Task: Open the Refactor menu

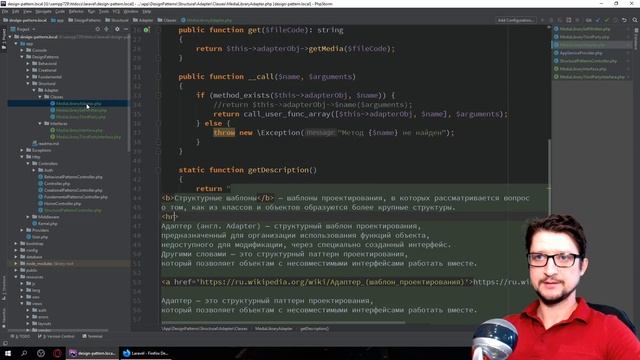Action: 76,12
